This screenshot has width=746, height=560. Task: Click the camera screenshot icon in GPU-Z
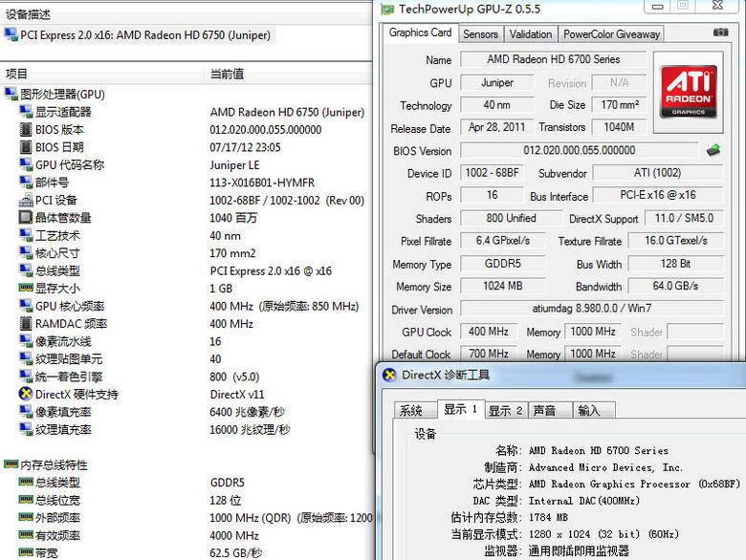720,32
